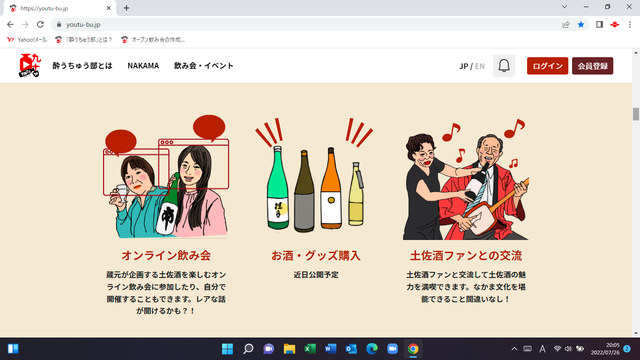Open the Wi-Fi network tray icon
This screenshot has width=640, height=360.
[x=557, y=349]
